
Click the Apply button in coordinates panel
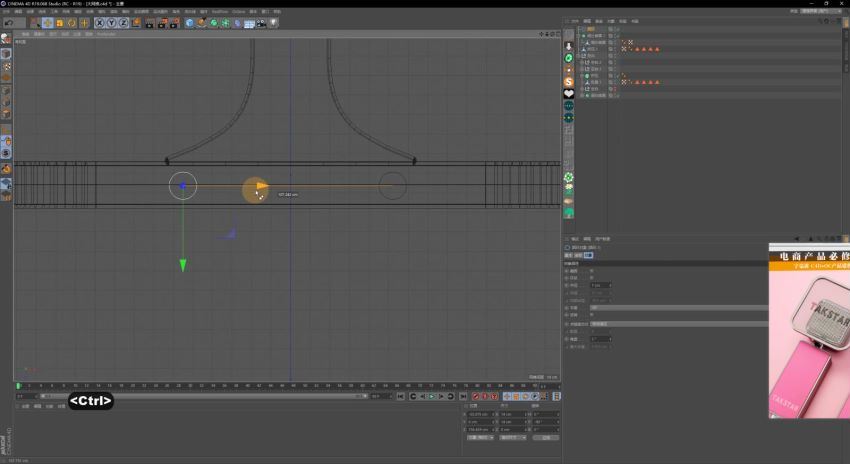(546, 437)
